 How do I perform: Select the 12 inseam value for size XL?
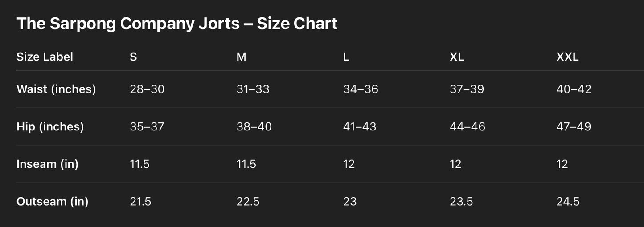coord(455,164)
